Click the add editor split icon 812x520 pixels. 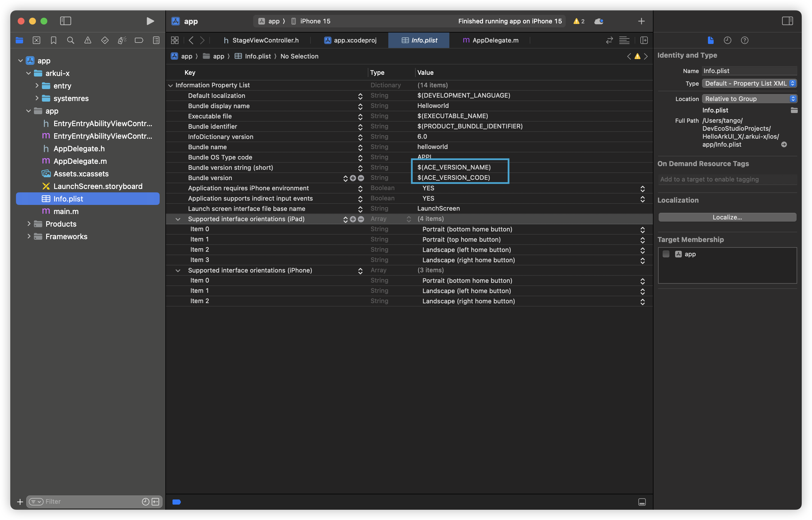click(644, 40)
